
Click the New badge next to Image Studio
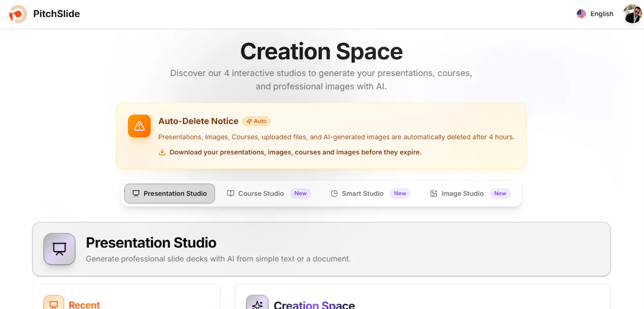[x=500, y=194]
